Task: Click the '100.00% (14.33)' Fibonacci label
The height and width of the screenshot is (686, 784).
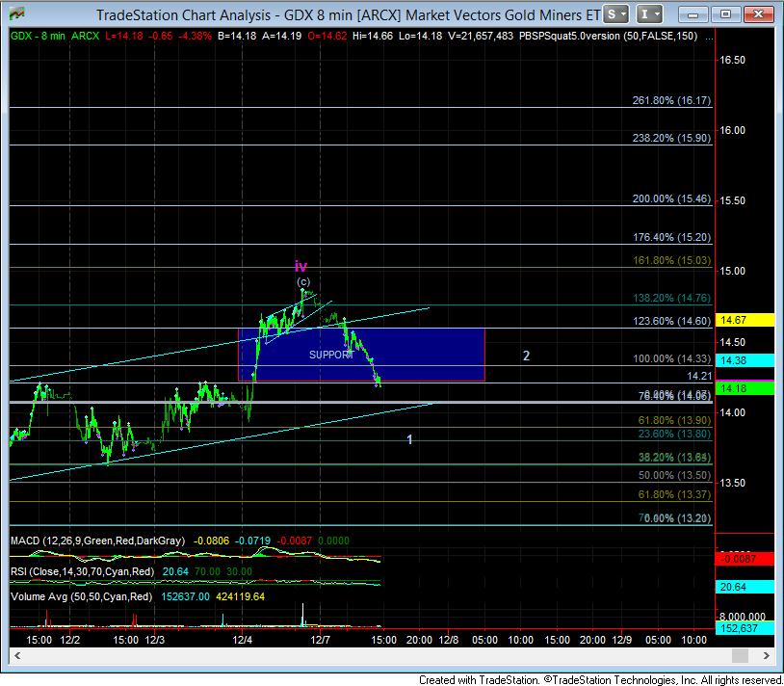Action: coord(671,359)
